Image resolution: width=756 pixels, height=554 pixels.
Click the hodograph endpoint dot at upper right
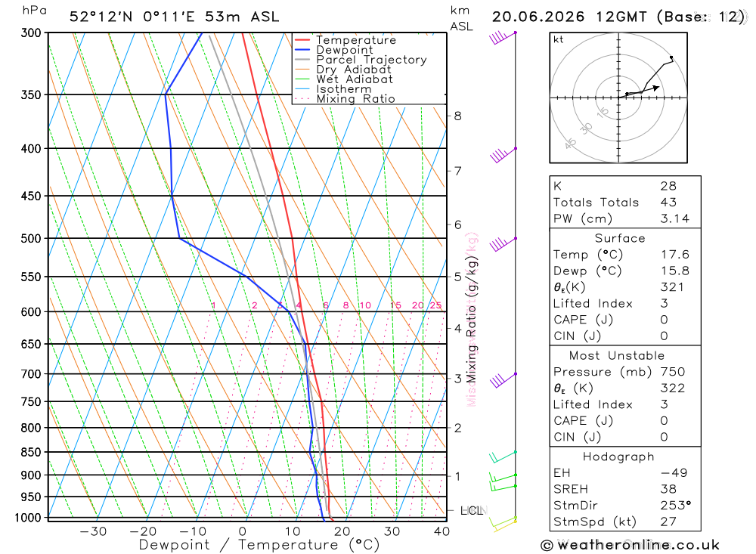(x=671, y=57)
